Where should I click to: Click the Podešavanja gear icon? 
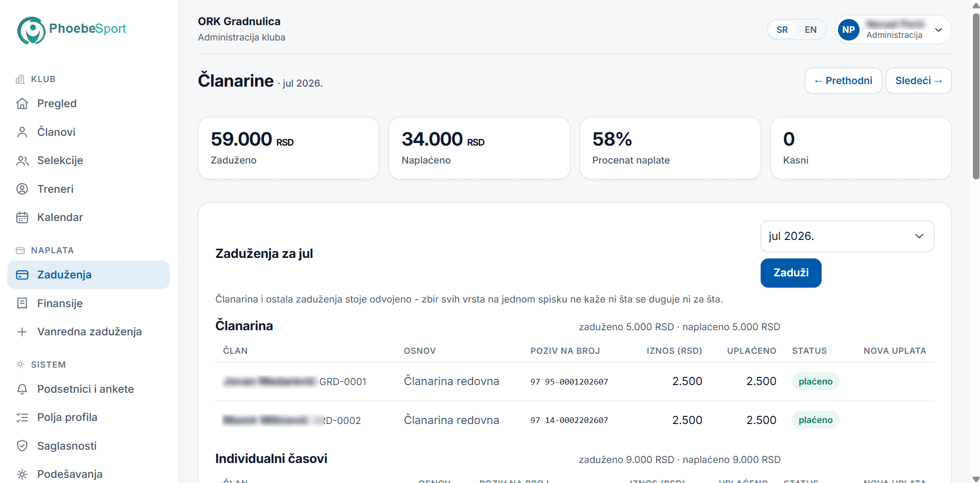click(x=22, y=474)
